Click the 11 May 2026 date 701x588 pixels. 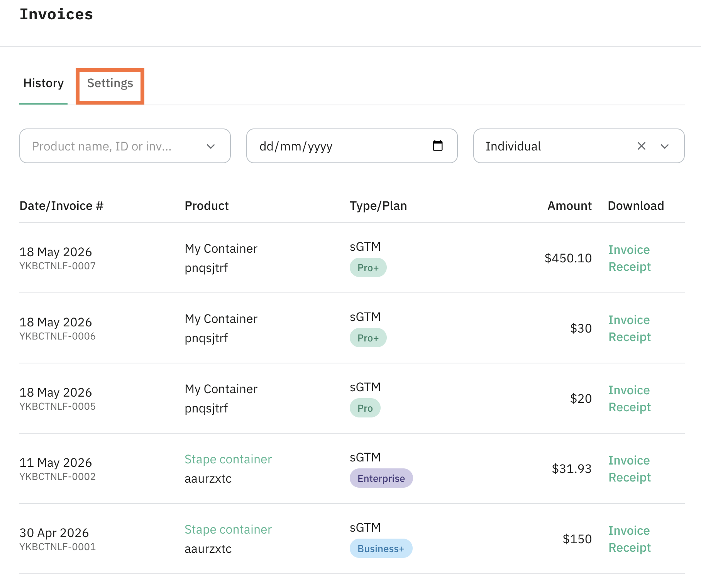click(x=56, y=463)
